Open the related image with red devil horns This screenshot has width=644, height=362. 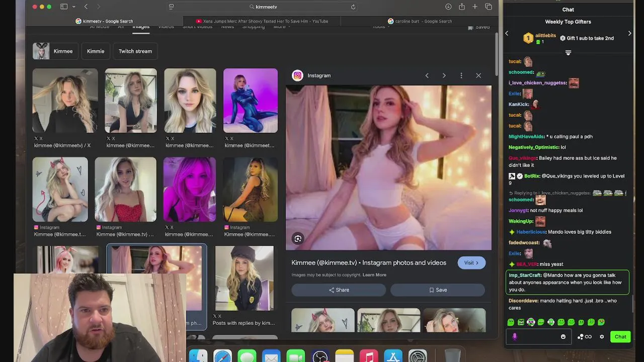tap(323, 320)
